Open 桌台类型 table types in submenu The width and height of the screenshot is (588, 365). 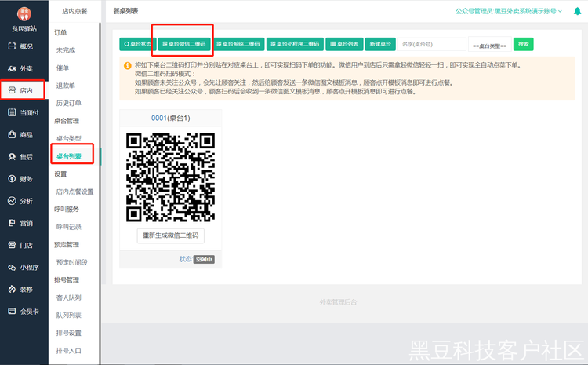click(69, 138)
